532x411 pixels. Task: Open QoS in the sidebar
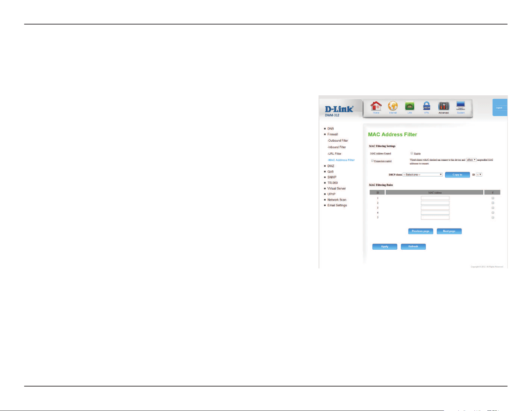tap(330, 171)
